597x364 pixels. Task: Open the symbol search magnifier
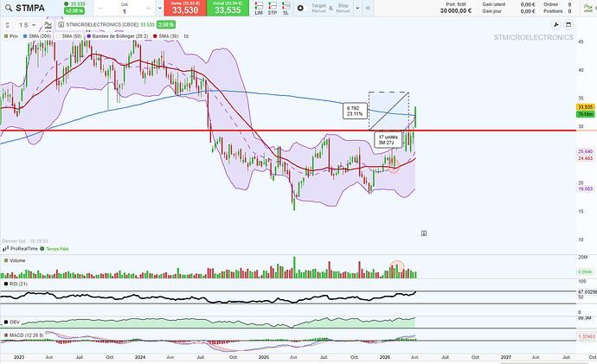9,8
